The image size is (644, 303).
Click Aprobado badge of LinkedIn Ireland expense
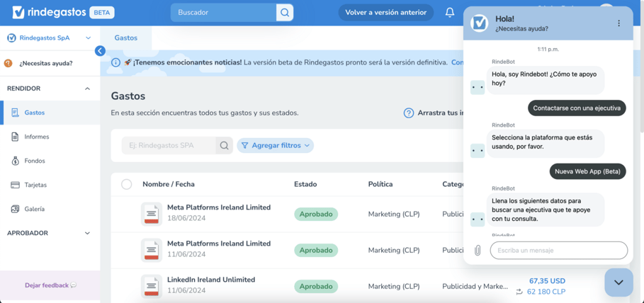click(x=316, y=286)
